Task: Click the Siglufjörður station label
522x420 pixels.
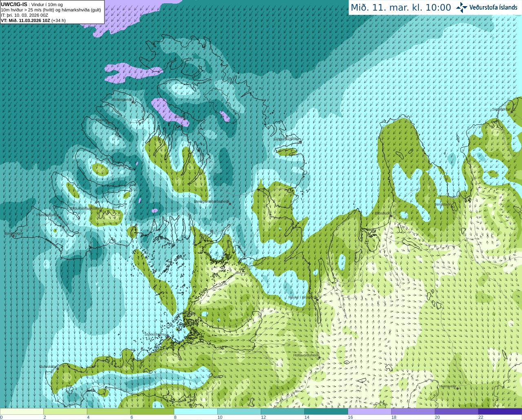Action: point(502,109)
